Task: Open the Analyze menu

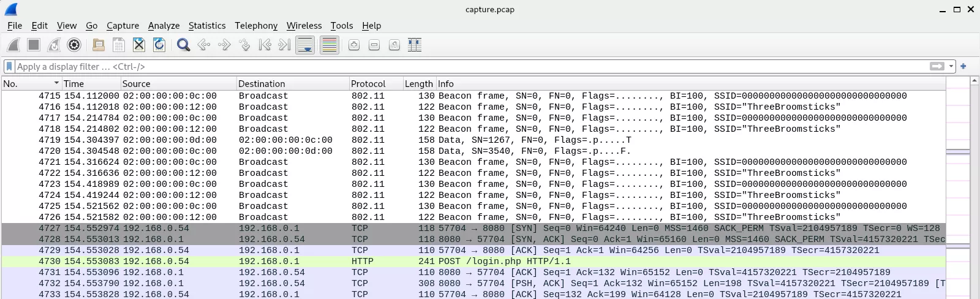Action: tap(164, 26)
